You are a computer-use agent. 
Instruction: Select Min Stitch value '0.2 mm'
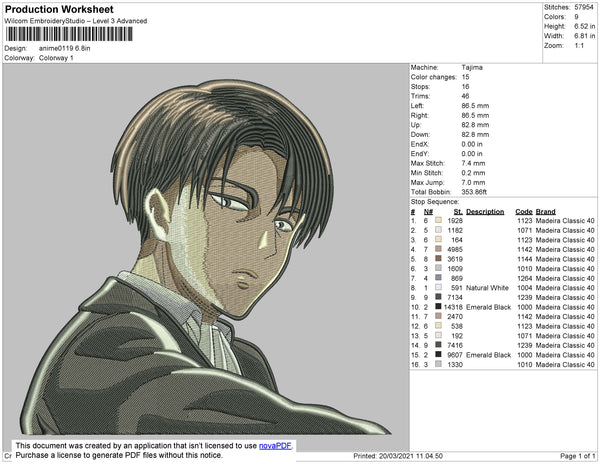tap(473, 173)
